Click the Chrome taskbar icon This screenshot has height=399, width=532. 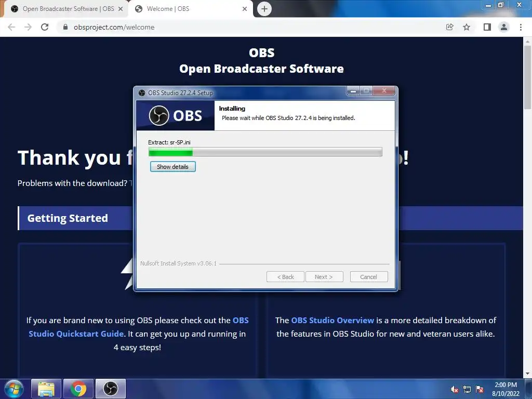(x=78, y=389)
